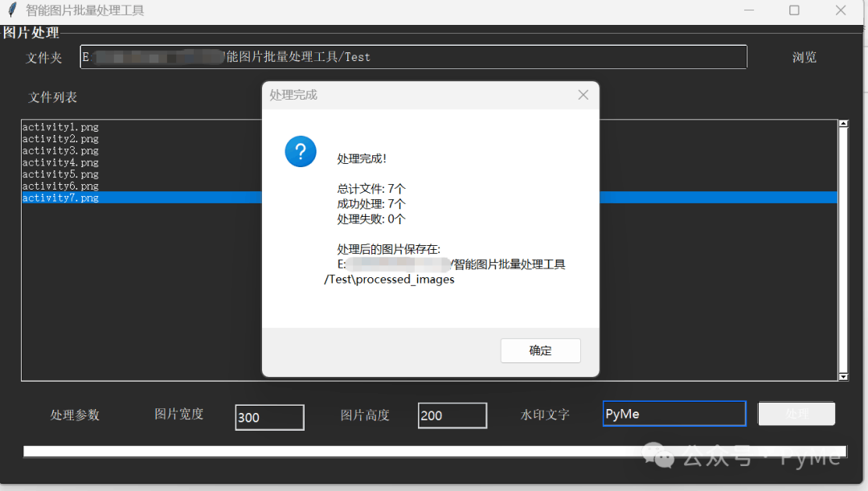Click the file list scrollbar down arrow

tap(843, 376)
